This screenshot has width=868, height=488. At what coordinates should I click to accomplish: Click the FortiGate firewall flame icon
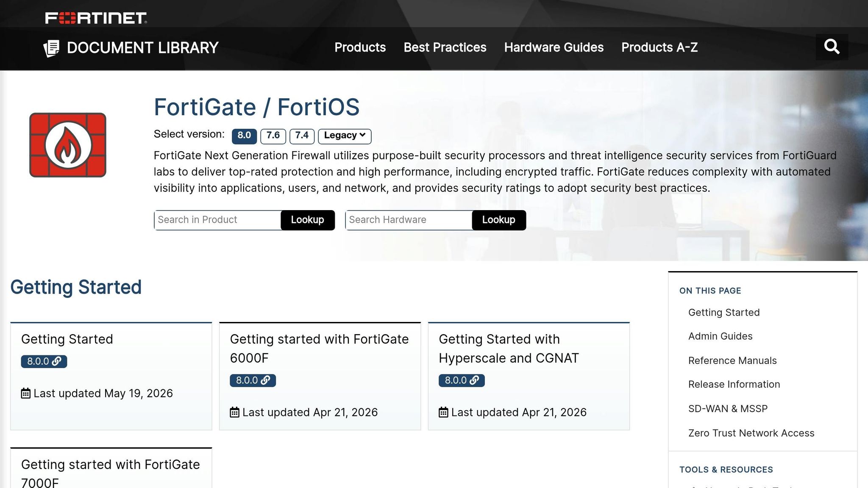(68, 145)
